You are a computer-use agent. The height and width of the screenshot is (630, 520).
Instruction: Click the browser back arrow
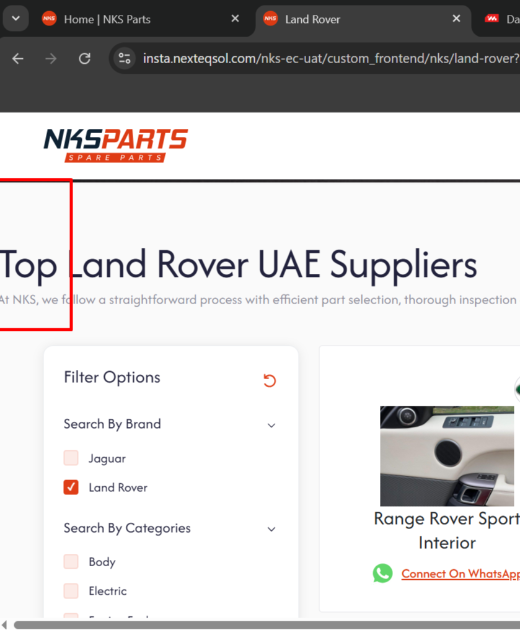(x=18, y=59)
